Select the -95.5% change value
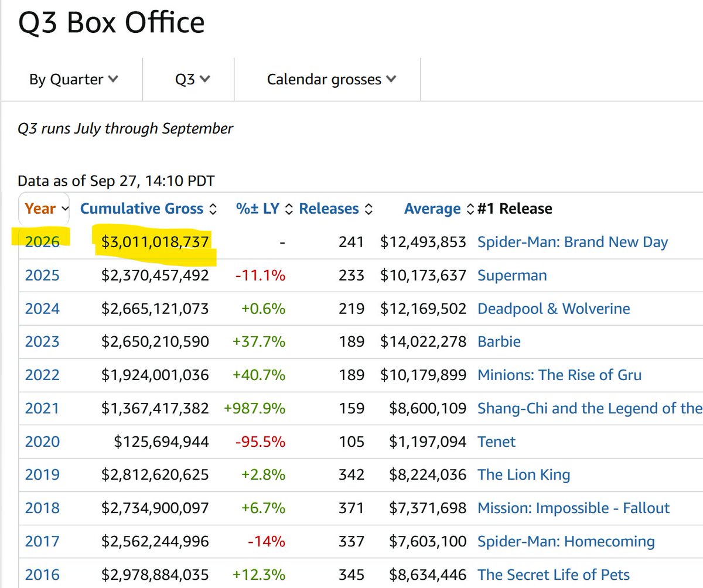 (x=260, y=442)
